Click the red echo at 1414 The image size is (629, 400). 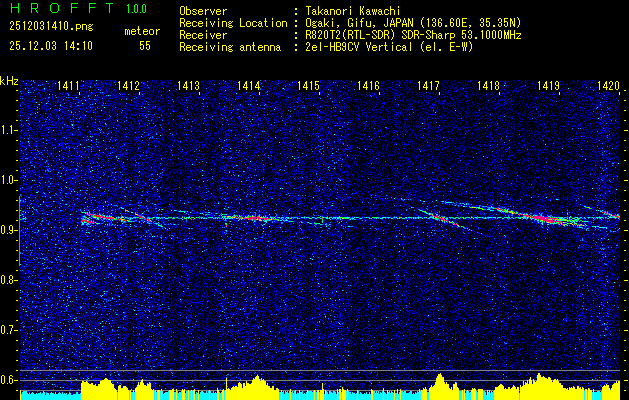click(254, 218)
